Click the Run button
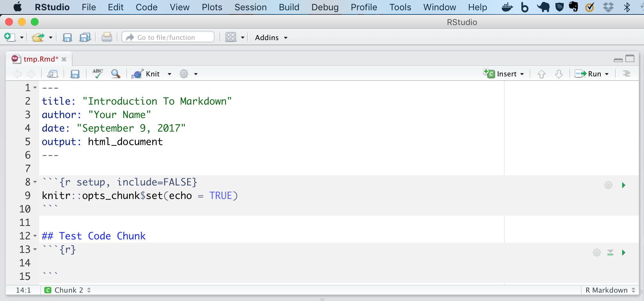The image size is (644, 301). 588,74
